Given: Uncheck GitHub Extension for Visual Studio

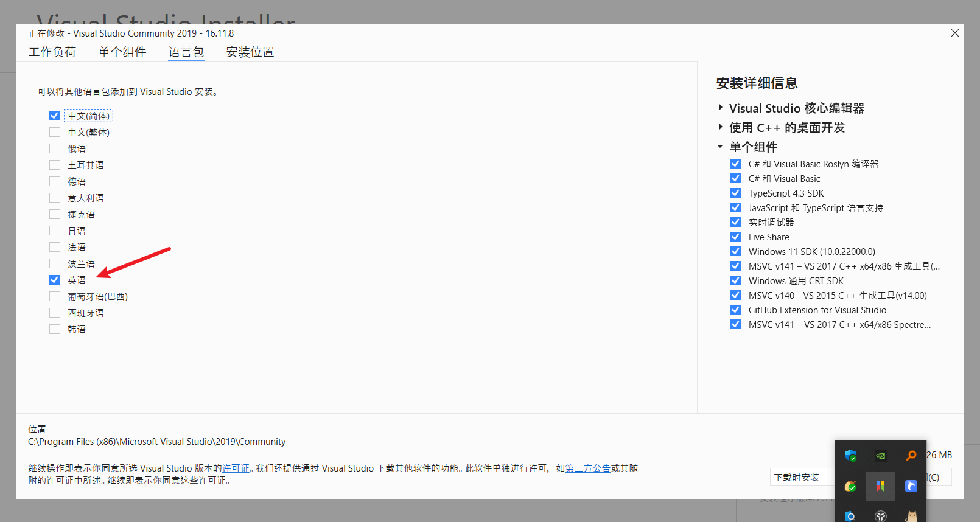Looking at the screenshot, I should pos(736,310).
